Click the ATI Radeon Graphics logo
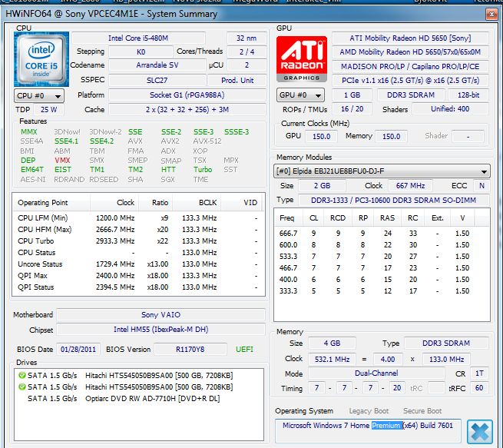This screenshot has height=448, width=503. pos(301,60)
